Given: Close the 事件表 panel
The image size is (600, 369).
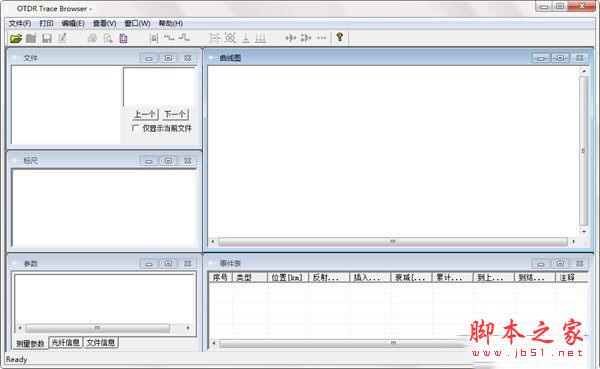Looking at the screenshot, I should pos(580,263).
